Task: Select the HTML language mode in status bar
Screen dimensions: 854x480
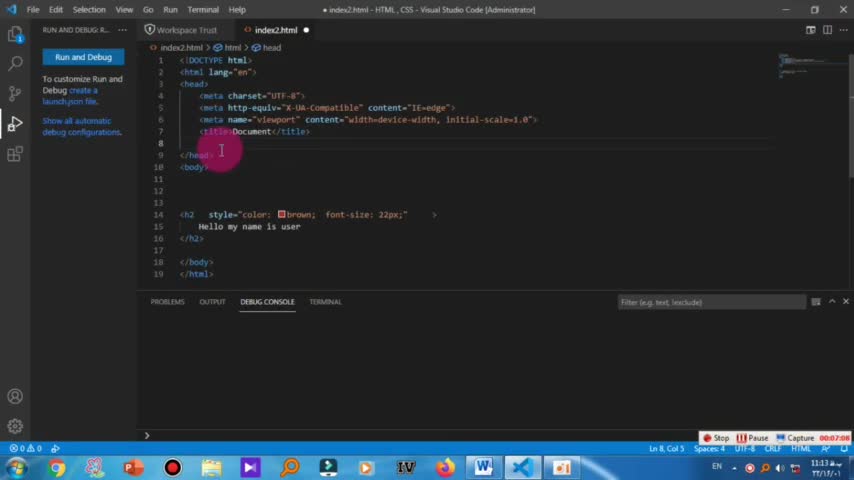Action: tap(801, 449)
